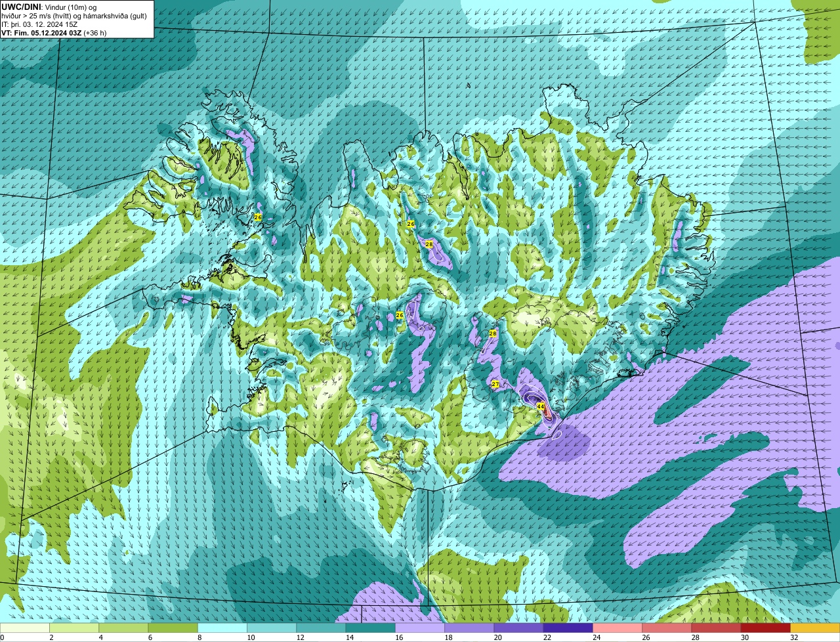Pick the 12–14 m/s medium teal legend swatch

[321, 628]
